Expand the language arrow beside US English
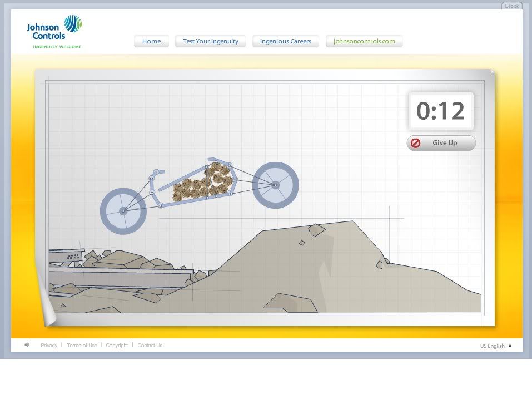Viewport: 532px width, 394px height. (x=510, y=346)
